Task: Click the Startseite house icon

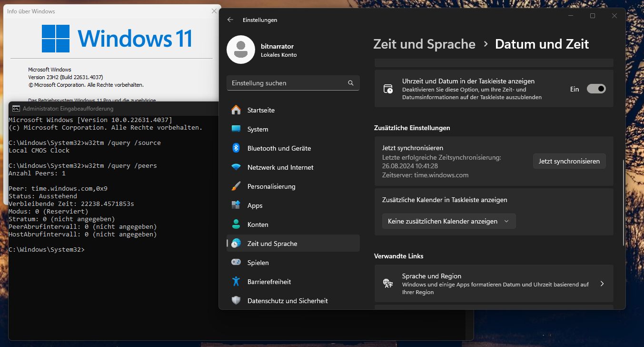Action: (236, 110)
